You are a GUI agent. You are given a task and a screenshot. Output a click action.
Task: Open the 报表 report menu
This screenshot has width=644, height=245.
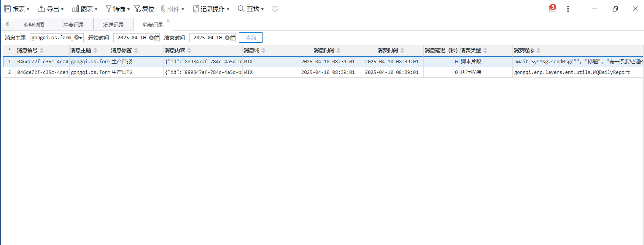point(17,9)
